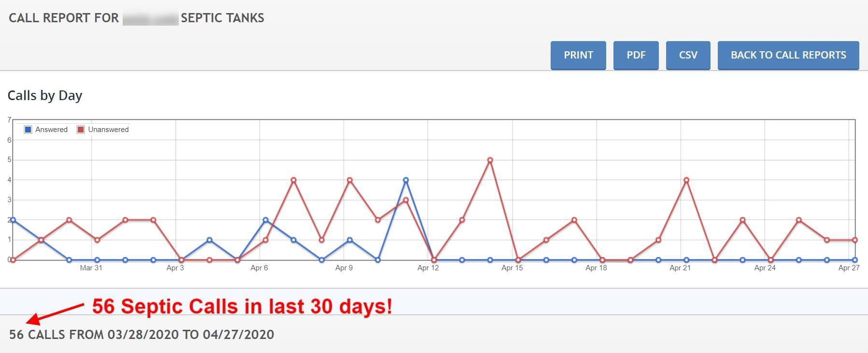Select the answered peak point at 4 calls

point(406,180)
